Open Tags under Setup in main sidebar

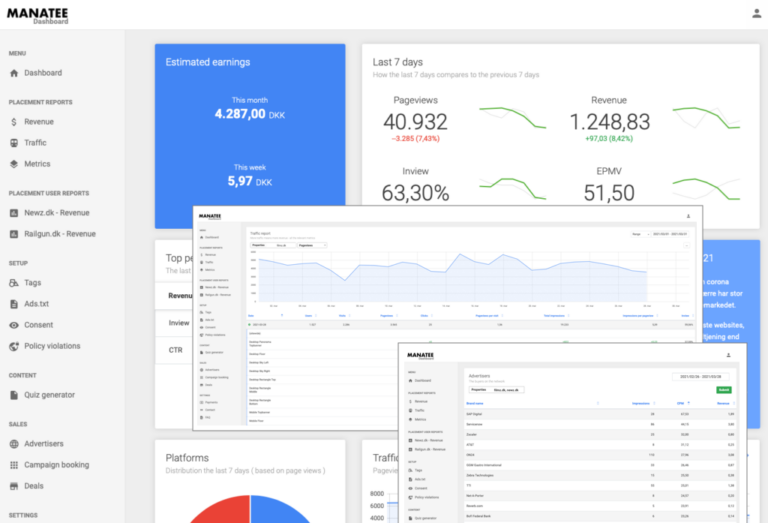pos(32,283)
